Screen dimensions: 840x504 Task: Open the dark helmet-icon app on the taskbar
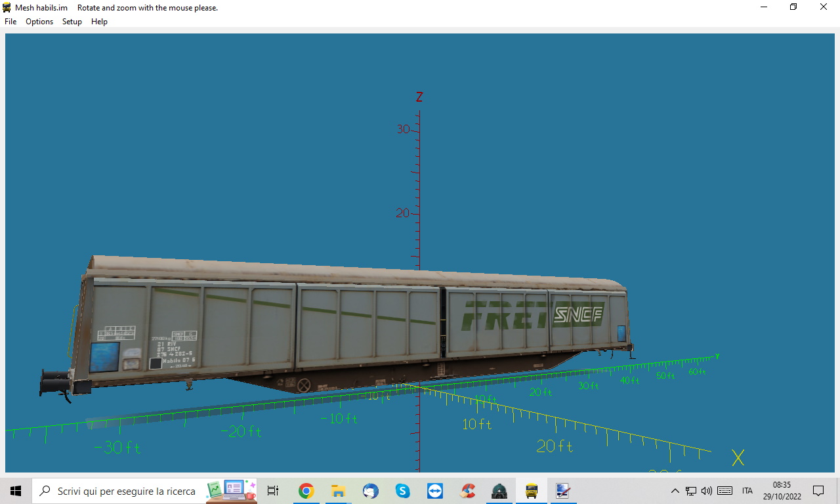point(499,491)
